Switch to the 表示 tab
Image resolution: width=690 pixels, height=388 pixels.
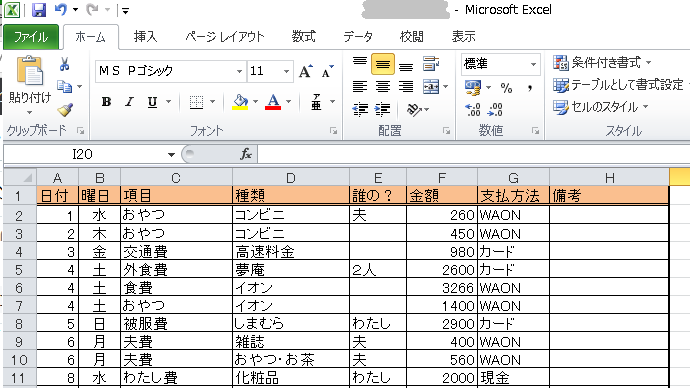[463, 37]
